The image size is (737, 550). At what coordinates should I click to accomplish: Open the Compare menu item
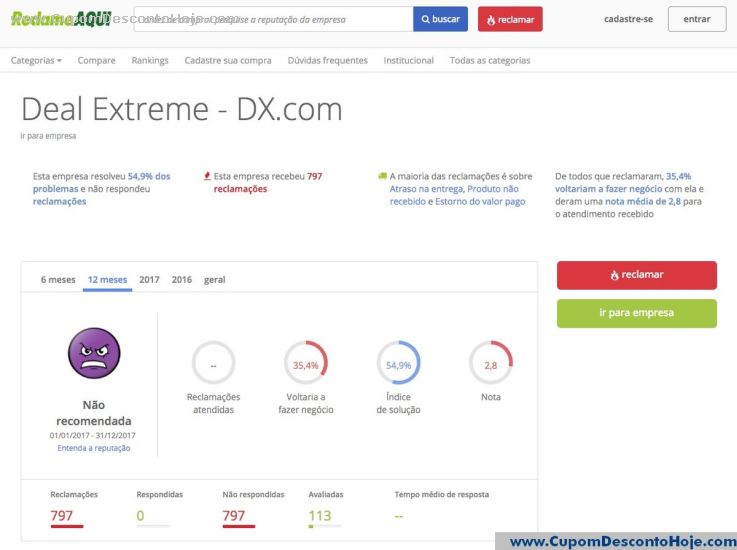pyautogui.click(x=96, y=60)
